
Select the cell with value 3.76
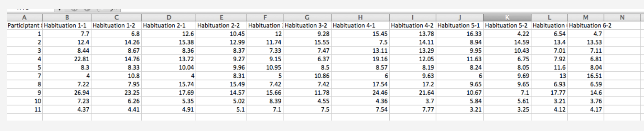tap(586, 101)
